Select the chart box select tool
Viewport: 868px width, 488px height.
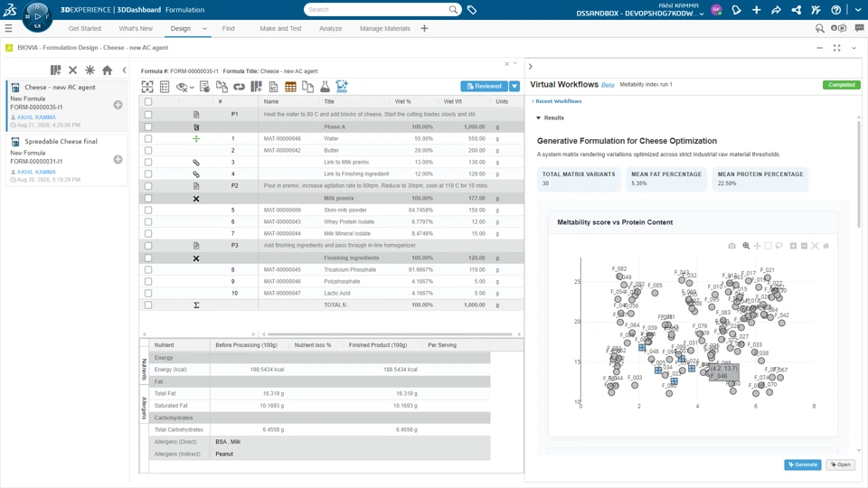click(x=768, y=246)
